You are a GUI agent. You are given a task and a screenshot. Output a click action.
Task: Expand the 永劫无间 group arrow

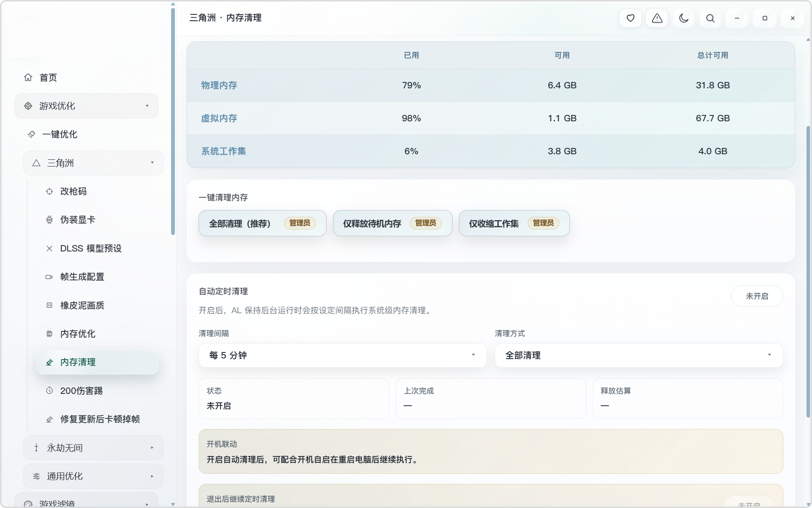[x=152, y=448]
